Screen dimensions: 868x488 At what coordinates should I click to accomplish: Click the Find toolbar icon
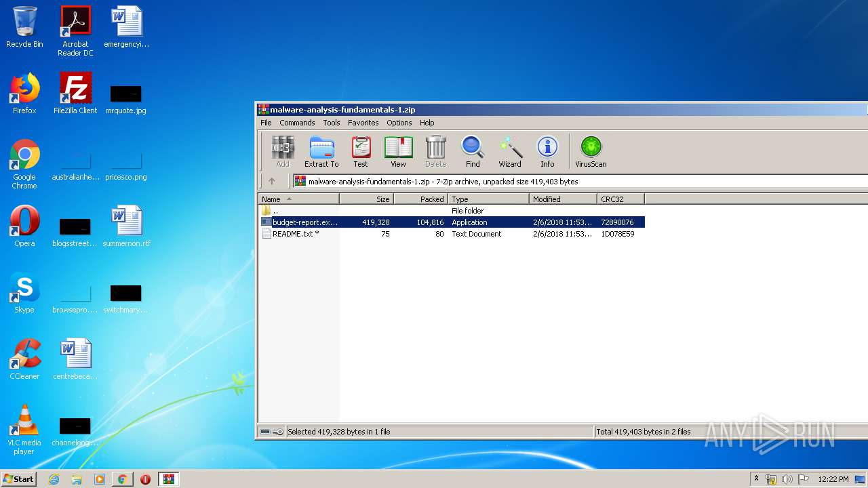pos(473,152)
